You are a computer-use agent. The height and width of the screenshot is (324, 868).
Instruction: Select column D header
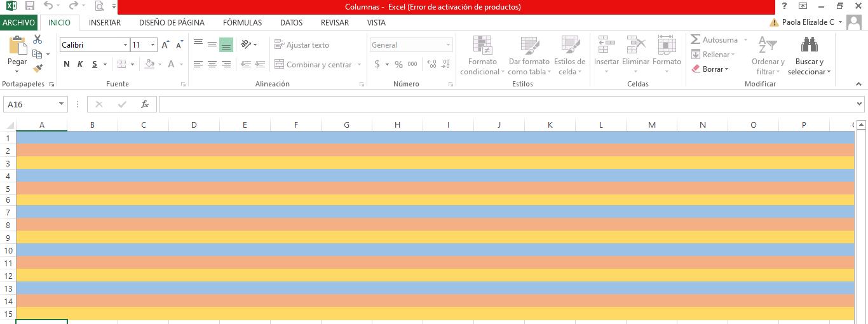(x=194, y=125)
